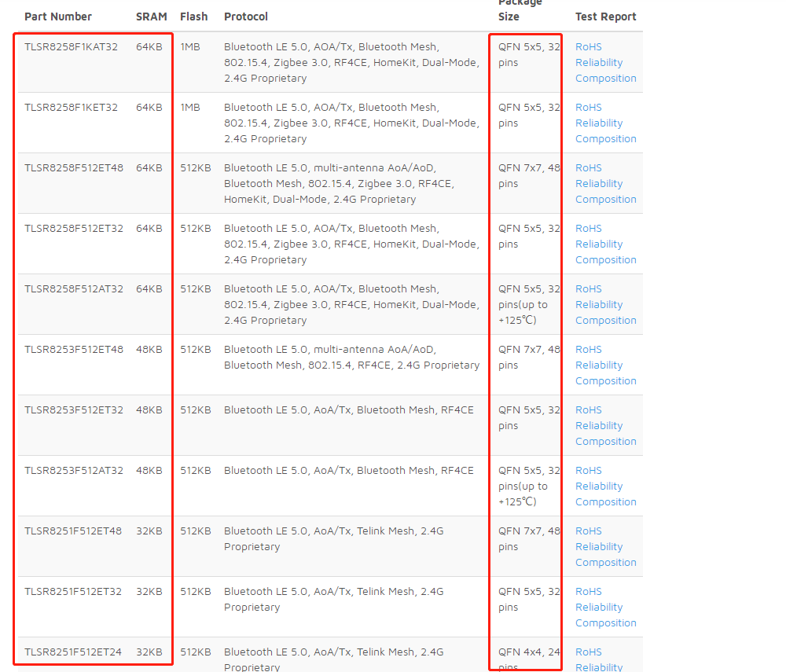This screenshot has height=672, width=786.
Task: Click package size of TLSR8258F512AT32
Action: pyautogui.click(x=529, y=305)
